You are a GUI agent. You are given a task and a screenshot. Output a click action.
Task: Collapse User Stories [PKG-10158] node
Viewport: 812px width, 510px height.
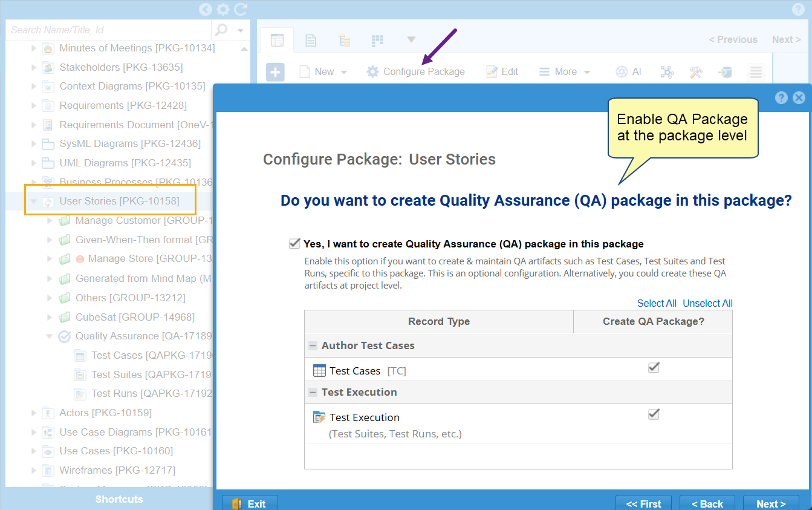coord(34,201)
